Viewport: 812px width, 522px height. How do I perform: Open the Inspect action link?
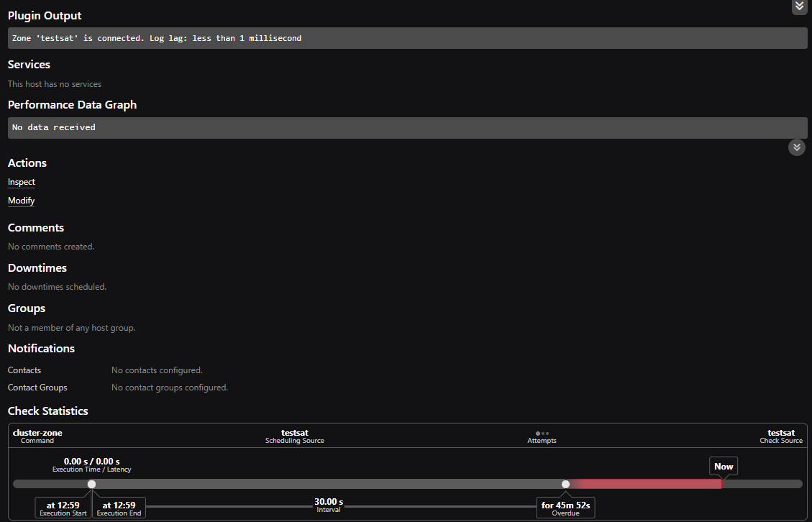(22, 182)
